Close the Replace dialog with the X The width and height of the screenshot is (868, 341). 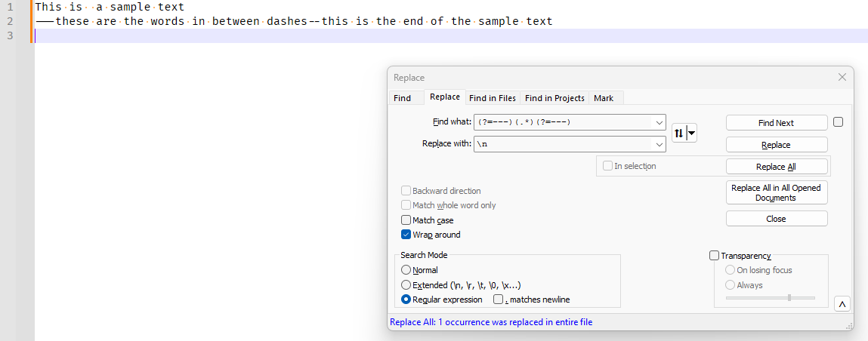tap(842, 77)
